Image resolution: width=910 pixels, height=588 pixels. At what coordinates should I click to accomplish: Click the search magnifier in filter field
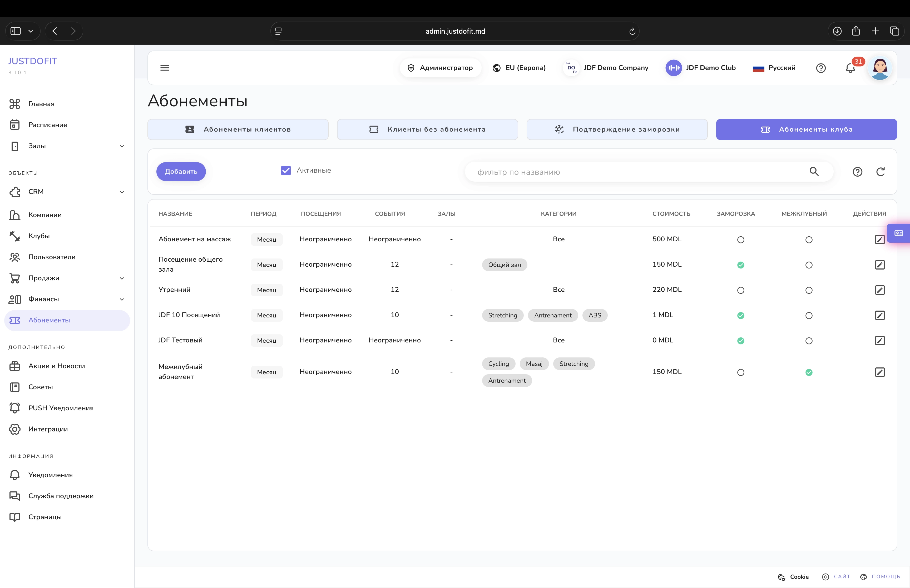[x=814, y=172]
